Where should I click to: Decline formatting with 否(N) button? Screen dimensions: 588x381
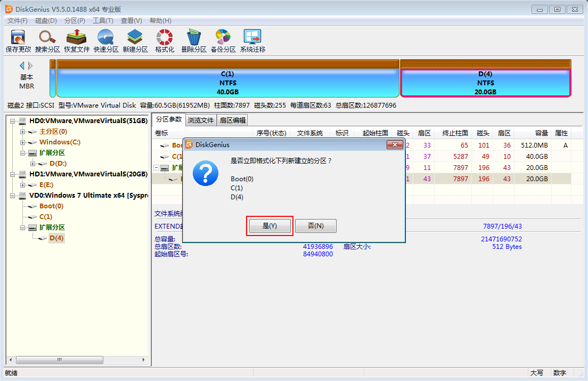point(316,226)
